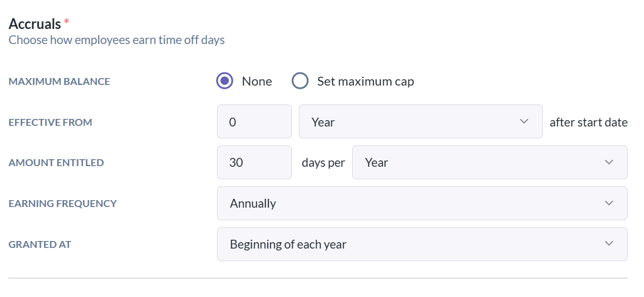The height and width of the screenshot is (297, 644).
Task: Click the Earning Frequency chevron arrow
Action: (609, 203)
